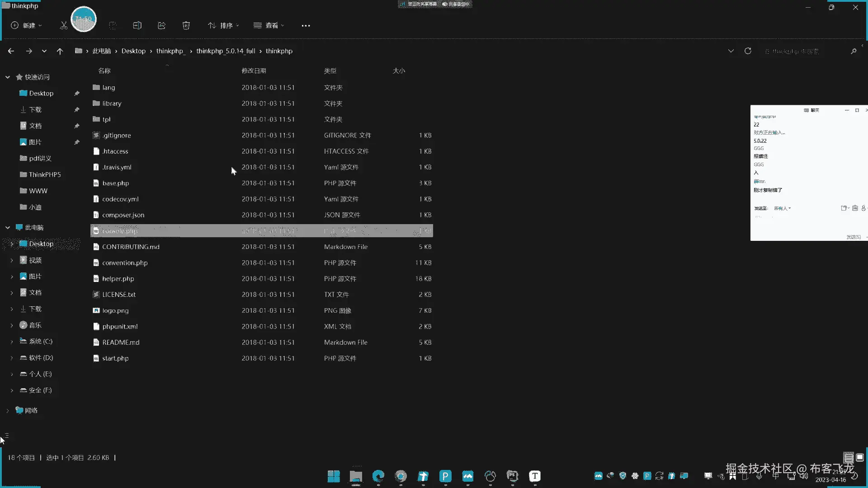Switch to details list view icon

click(849, 457)
